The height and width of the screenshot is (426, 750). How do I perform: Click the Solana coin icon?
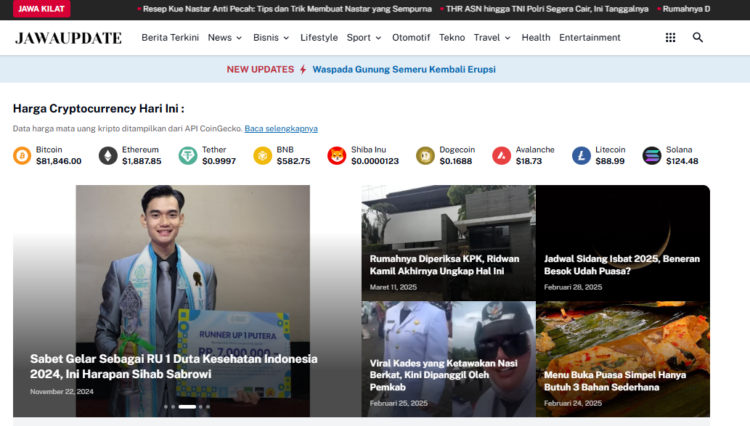652,155
